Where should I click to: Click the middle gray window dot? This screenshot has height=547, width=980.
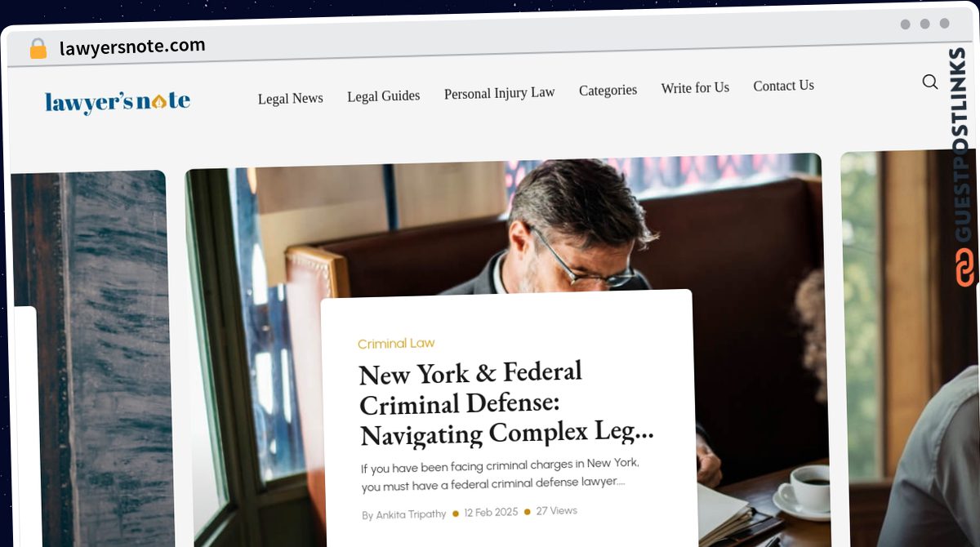pyautogui.click(x=924, y=24)
